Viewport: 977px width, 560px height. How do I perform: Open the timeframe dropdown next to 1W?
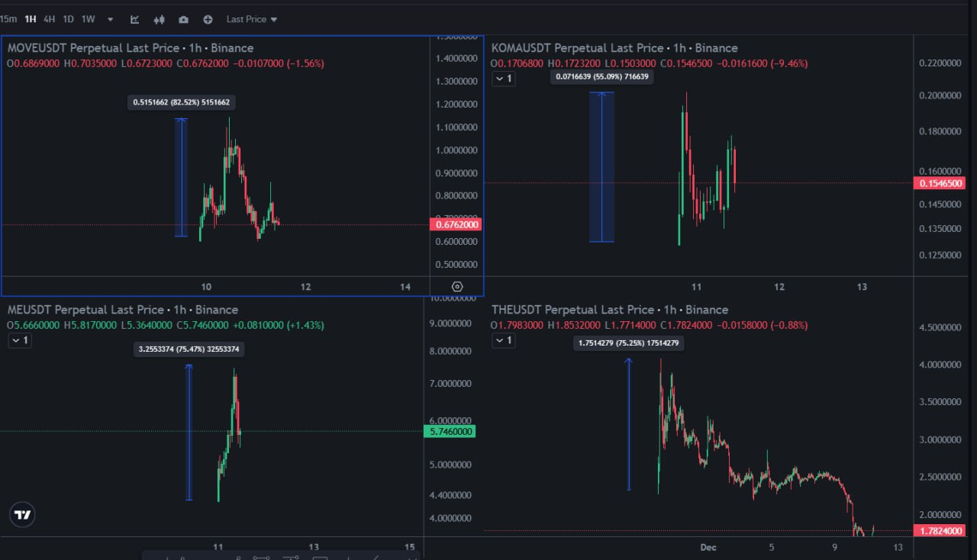[109, 19]
